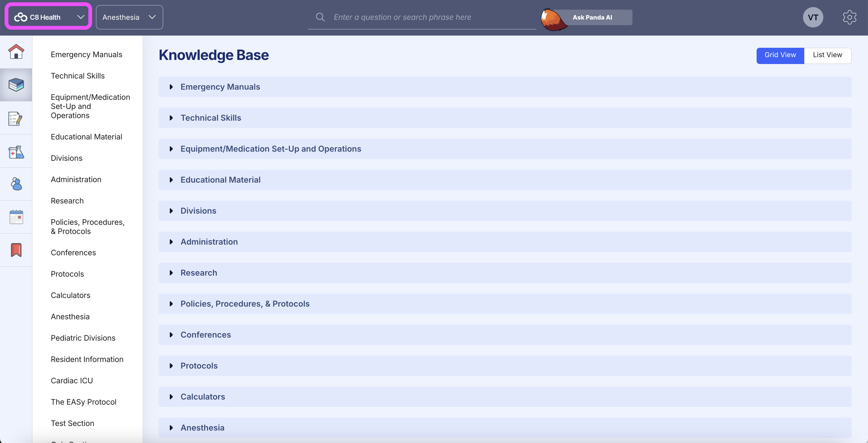The height and width of the screenshot is (443, 868).
Task: Expand the Calculators section arrow
Action: point(171,397)
